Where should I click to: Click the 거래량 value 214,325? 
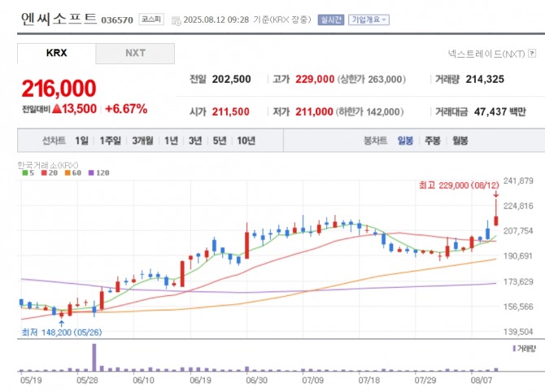coord(485,79)
